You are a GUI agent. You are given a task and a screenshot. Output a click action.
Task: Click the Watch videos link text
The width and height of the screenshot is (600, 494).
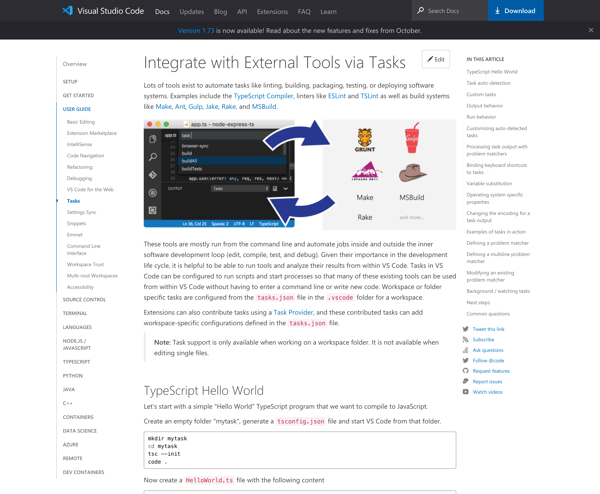pos(488,392)
